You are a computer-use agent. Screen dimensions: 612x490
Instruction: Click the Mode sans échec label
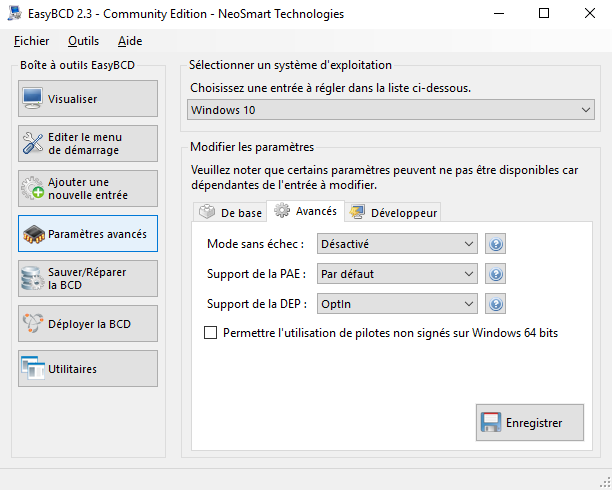[255, 244]
